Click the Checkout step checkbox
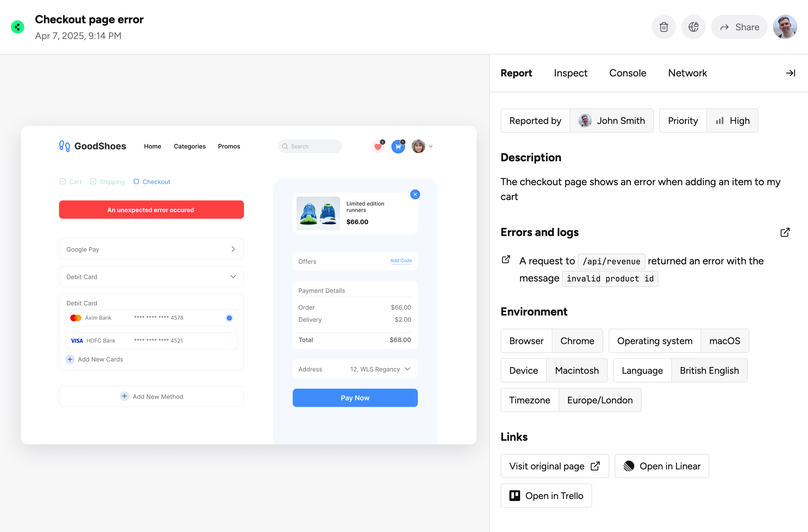 coord(136,181)
